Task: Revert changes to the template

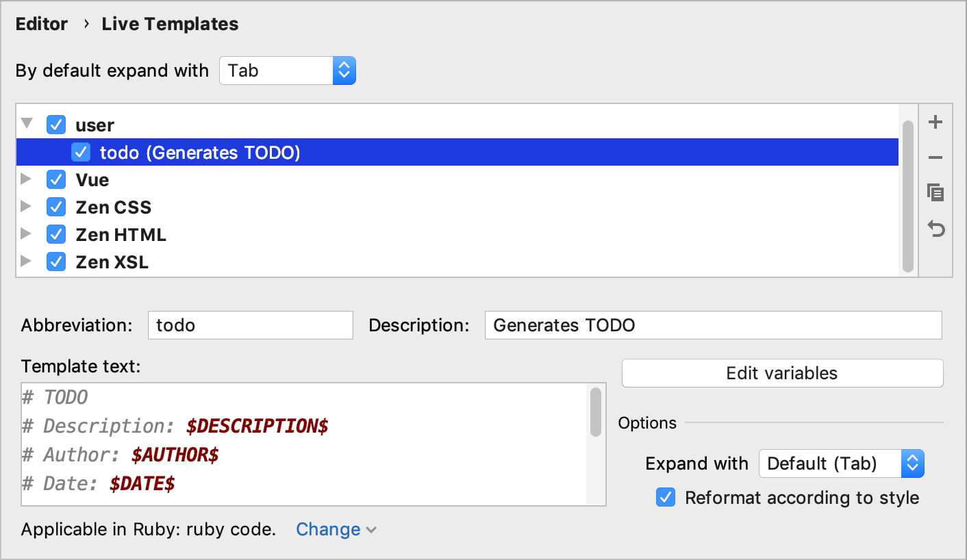Action: pyautogui.click(x=935, y=228)
